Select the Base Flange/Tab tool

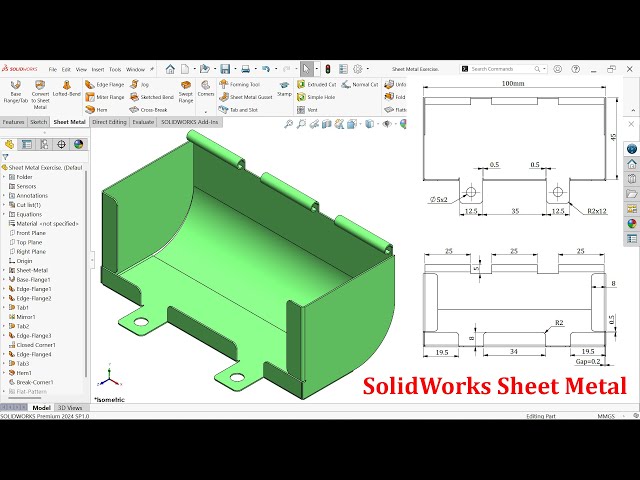tap(16, 92)
